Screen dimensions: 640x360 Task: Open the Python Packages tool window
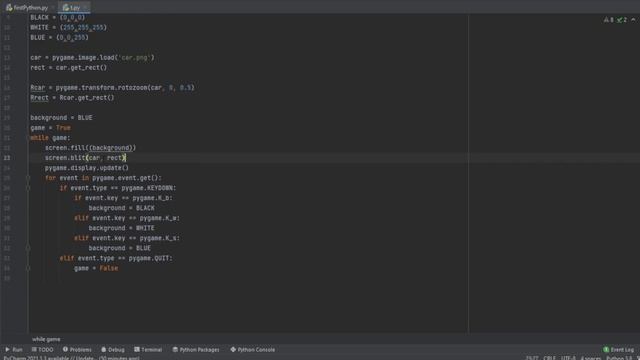(196, 350)
